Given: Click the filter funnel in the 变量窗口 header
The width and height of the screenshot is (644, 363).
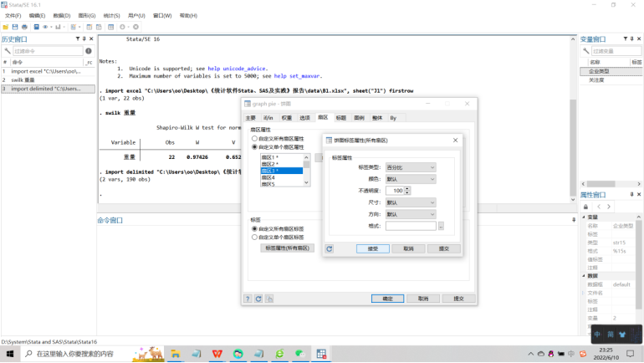Looking at the screenshot, I should point(626,38).
